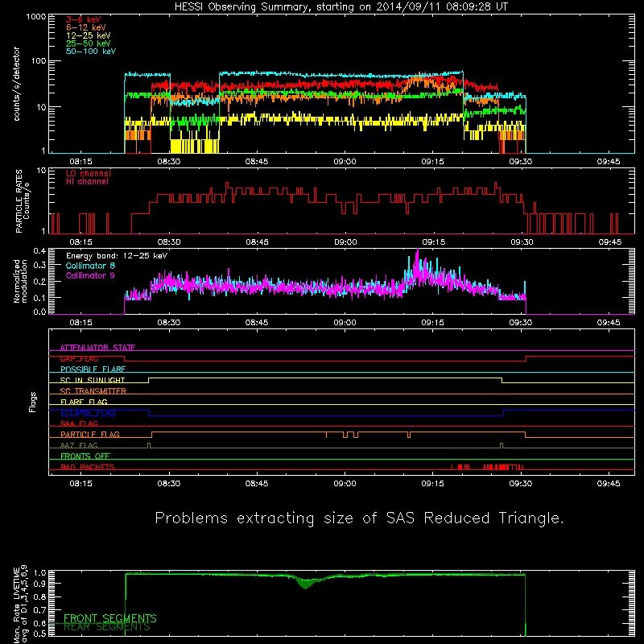Click the Mon. Rate LIVETIME axis label

[x=21, y=604]
